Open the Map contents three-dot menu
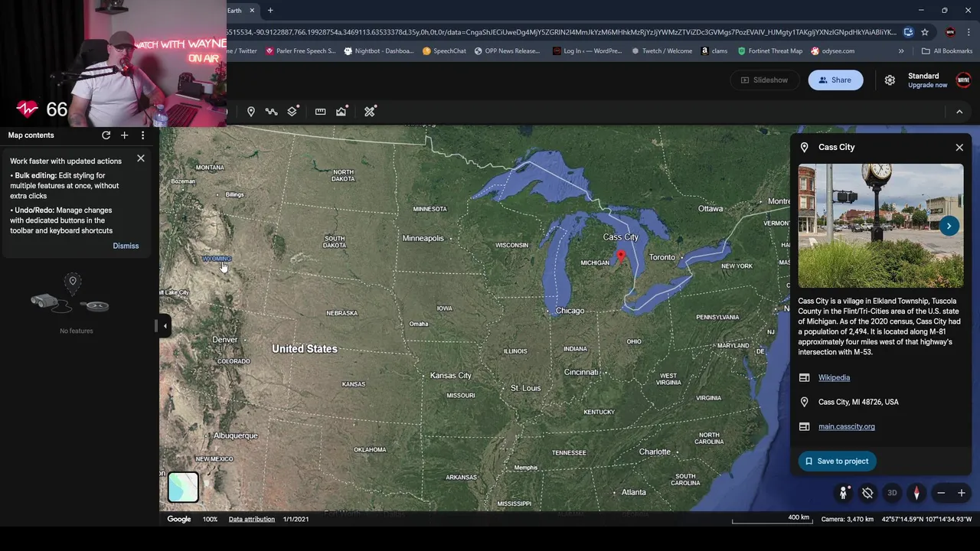980x551 pixels. pos(142,135)
